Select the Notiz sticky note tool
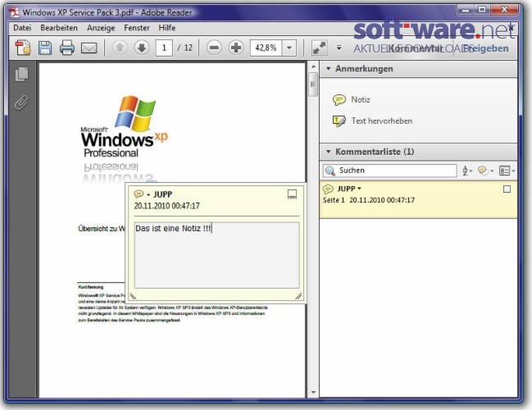This screenshot has height=410, width=532. [x=339, y=100]
